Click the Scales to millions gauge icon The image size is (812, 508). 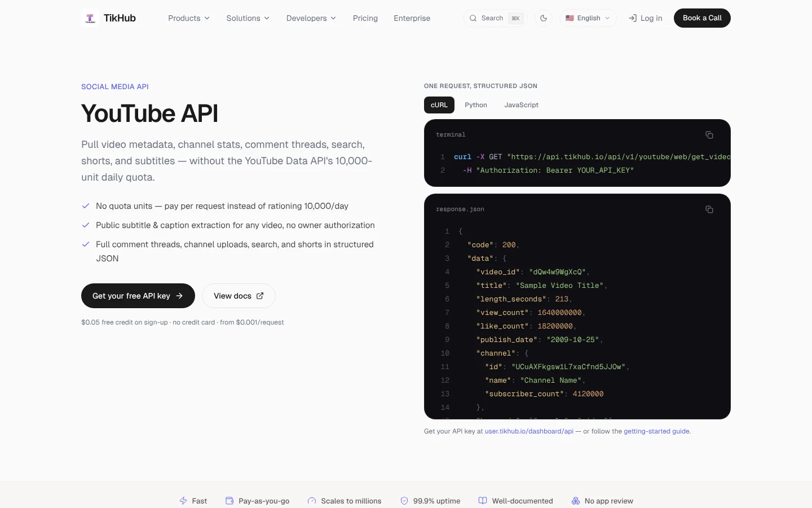click(x=312, y=501)
